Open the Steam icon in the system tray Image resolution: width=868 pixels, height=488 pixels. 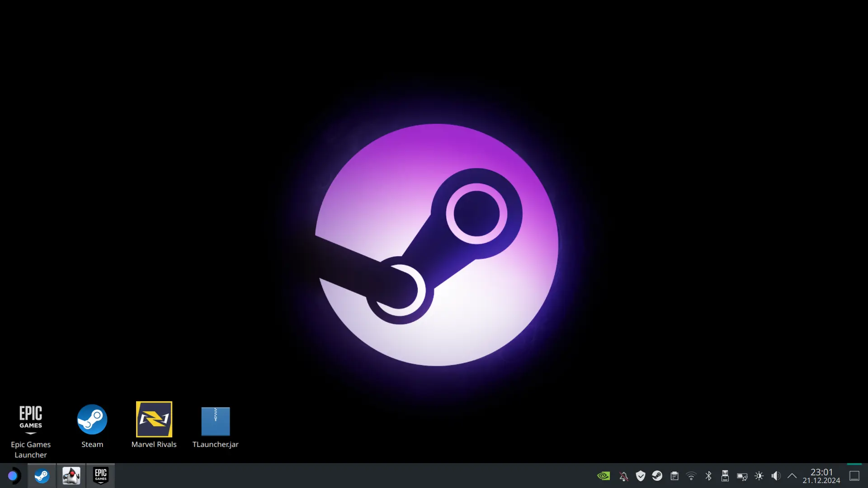(x=657, y=476)
